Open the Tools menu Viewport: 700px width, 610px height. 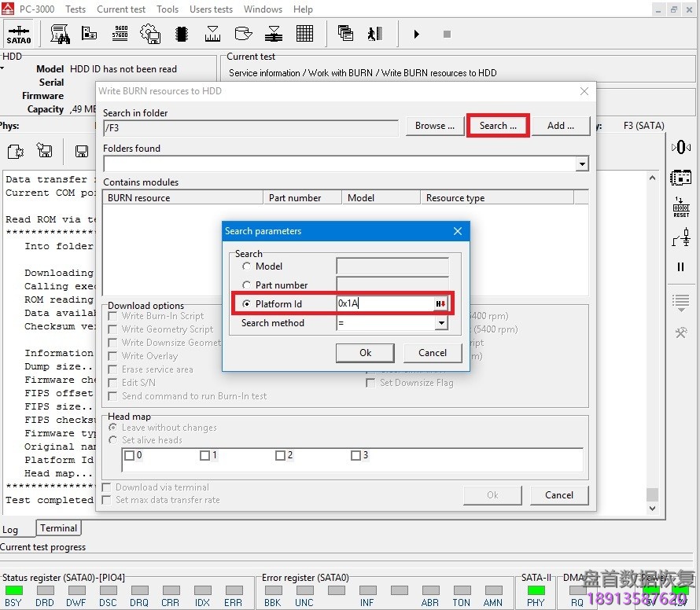tap(168, 9)
